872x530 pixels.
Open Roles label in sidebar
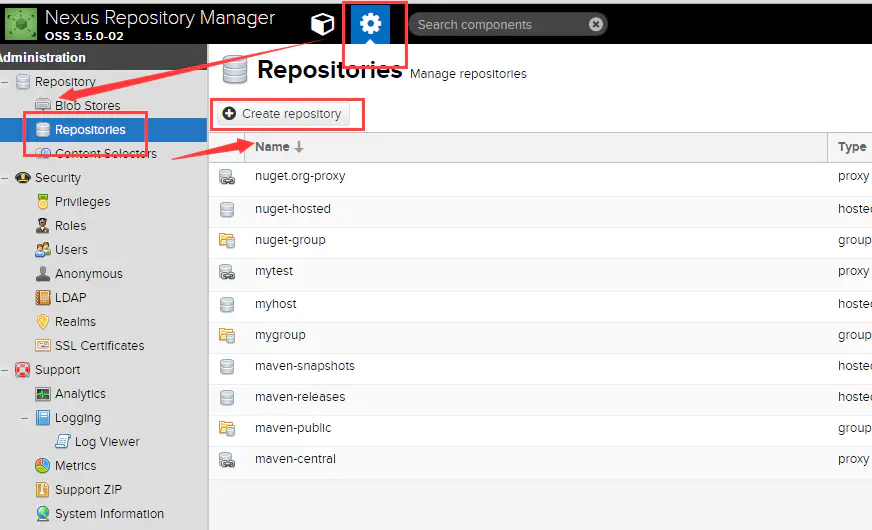point(71,226)
